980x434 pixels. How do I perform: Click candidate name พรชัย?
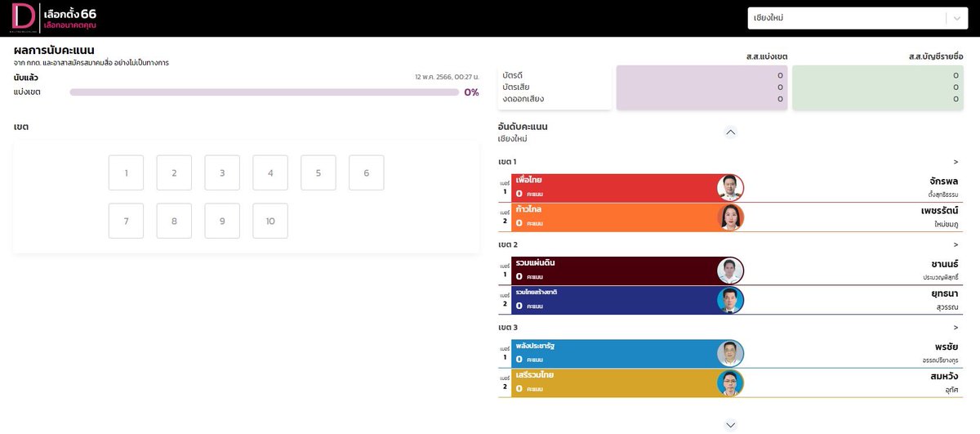pyautogui.click(x=947, y=347)
